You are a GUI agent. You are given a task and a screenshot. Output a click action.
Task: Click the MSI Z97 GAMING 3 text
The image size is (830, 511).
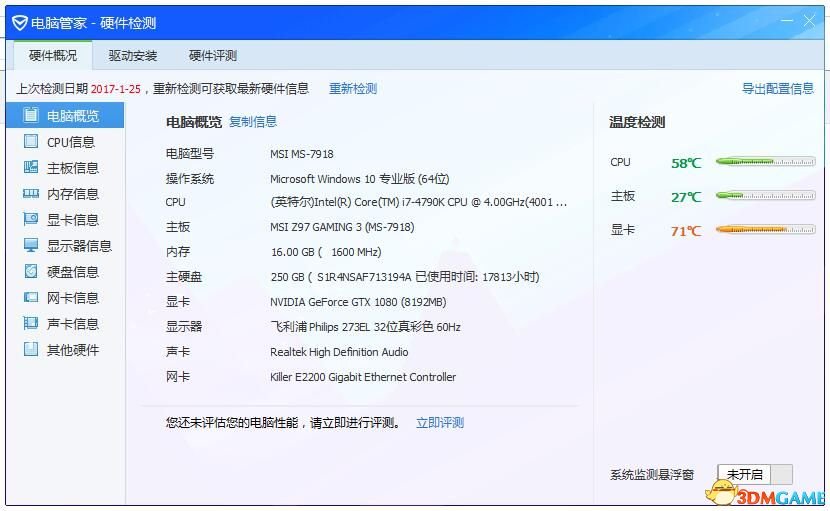342,227
